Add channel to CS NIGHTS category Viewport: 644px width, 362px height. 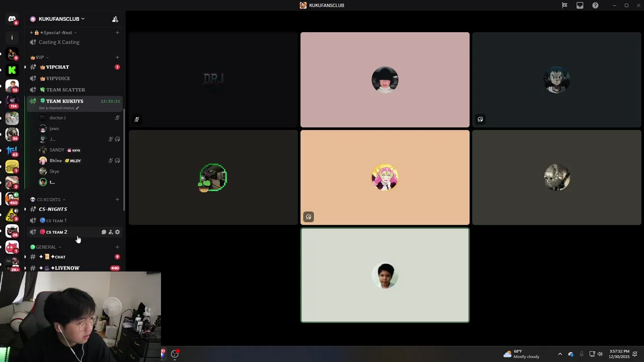(x=117, y=200)
